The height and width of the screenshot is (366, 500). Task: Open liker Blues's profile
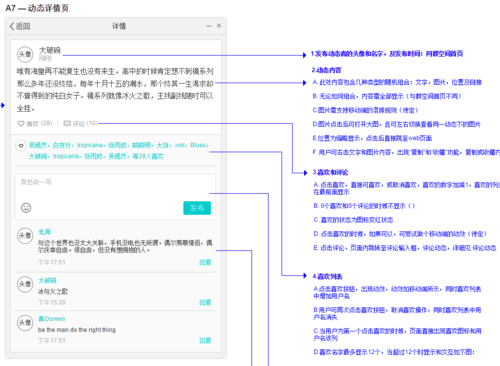coord(199,145)
